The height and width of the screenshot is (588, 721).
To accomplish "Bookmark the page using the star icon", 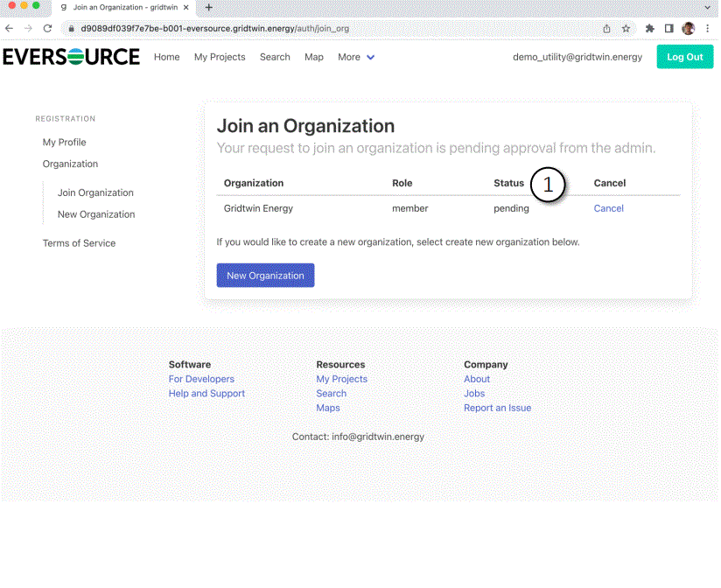I will [626, 28].
